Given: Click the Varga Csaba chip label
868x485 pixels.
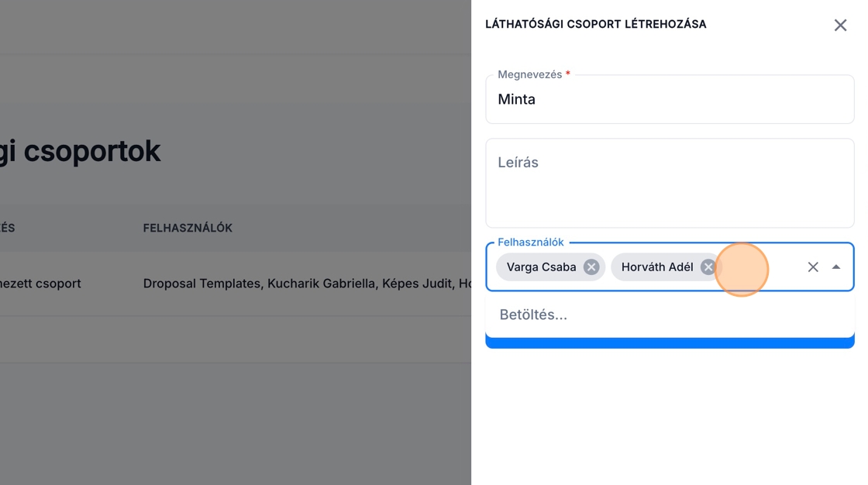Looking at the screenshot, I should point(541,267).
